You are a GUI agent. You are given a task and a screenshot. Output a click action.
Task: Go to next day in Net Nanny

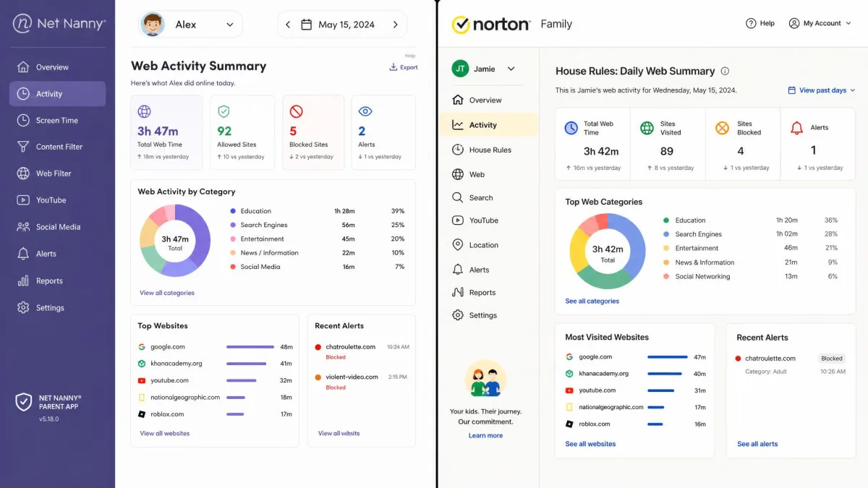tap(395, 25)
